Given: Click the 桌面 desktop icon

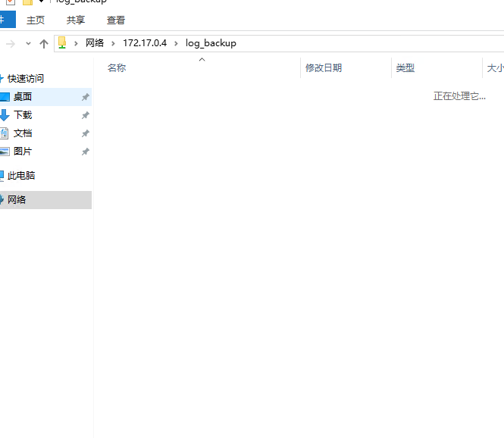Looking at the screenshot, I should tap(5, 97).
